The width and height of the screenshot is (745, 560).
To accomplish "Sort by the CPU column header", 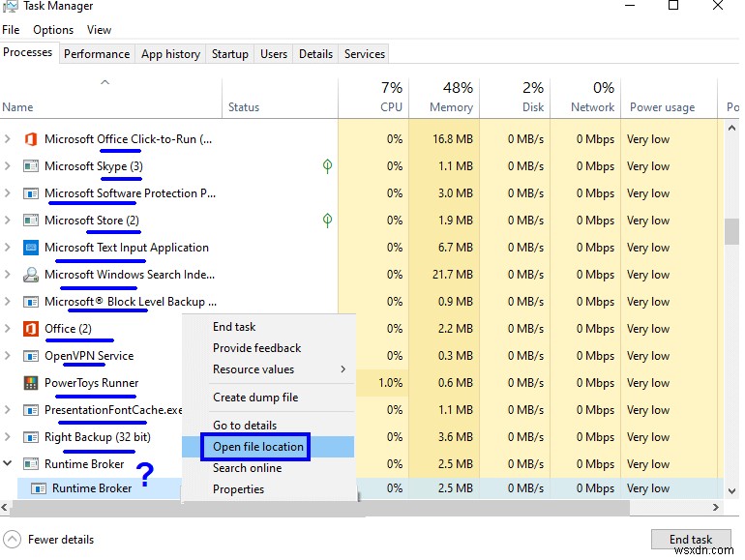I will coord(373,99).
